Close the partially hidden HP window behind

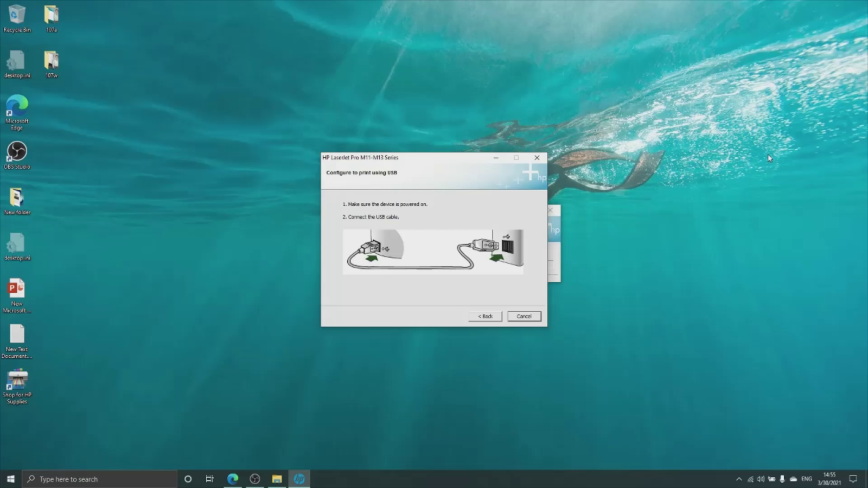(551, 210)
